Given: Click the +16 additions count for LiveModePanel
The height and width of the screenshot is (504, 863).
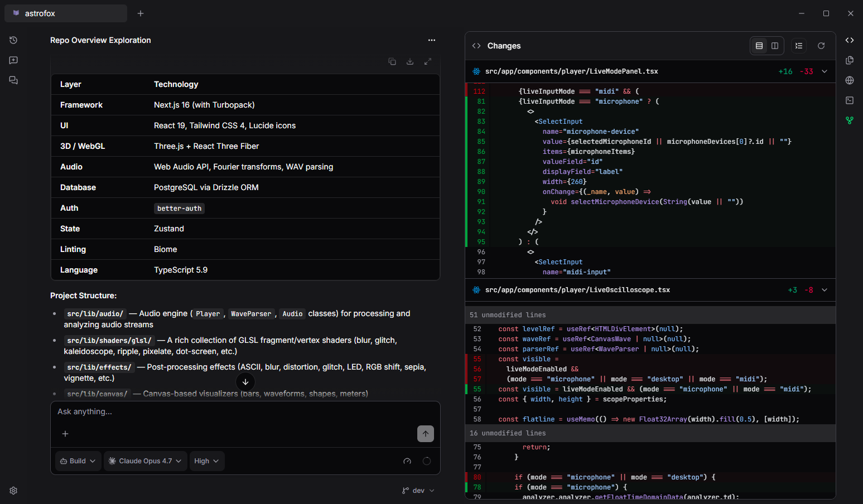Looking at the screenshot, I should 785,71.
